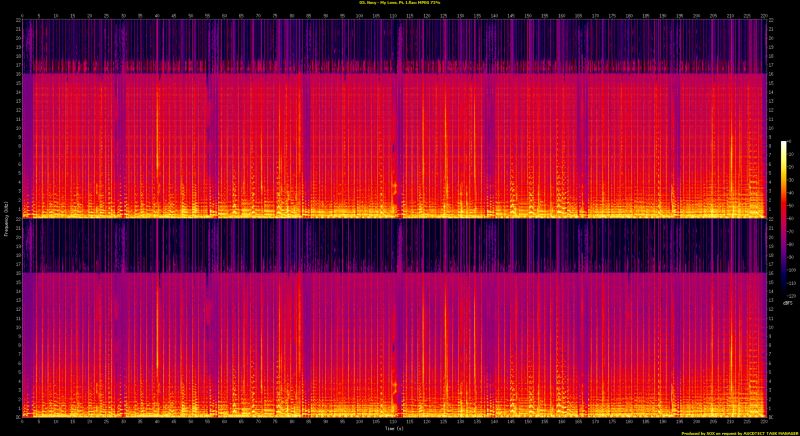Click the spectrogram title text at top
Image resolution: width=800 pixels, height=436 pixels.
(400, 4)
